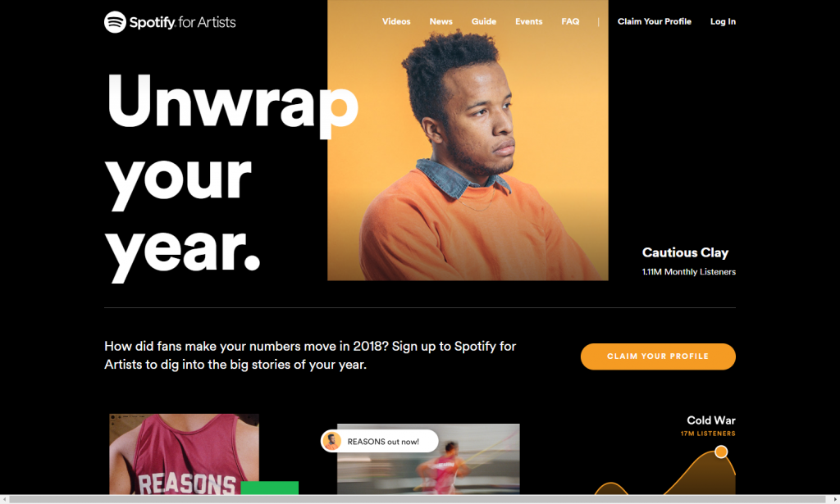Viewport: 840px width, 504px height.
Task: Open the blurred runner video thumbnail
Action: pos(428,460)
